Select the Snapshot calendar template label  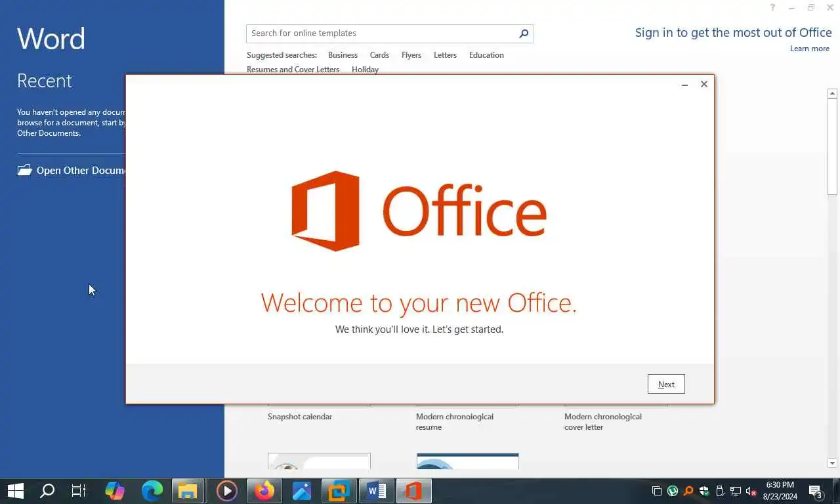(300, 417)
